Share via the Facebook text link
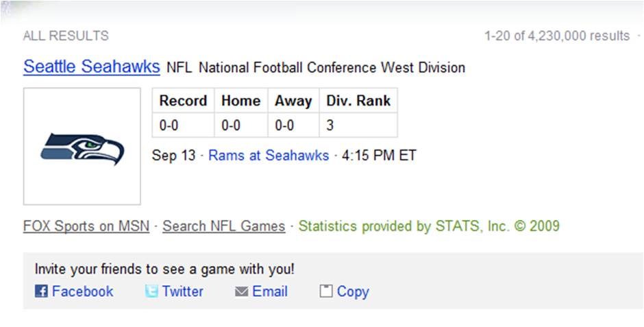The height and width of the screenshot is (327, 644). (x=82, y=291)
